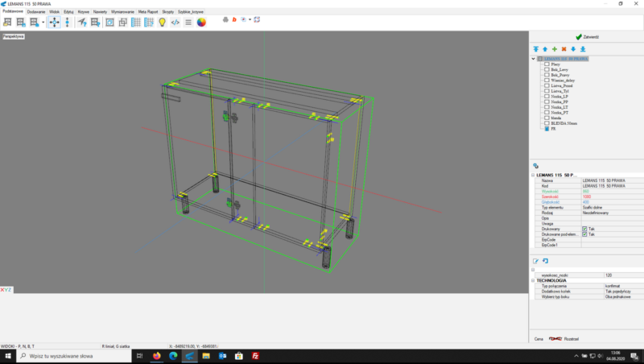This screenshot has width=644, height=364.
Task: Click the Zatwierdź confirm button
Action: click(586, 37)
